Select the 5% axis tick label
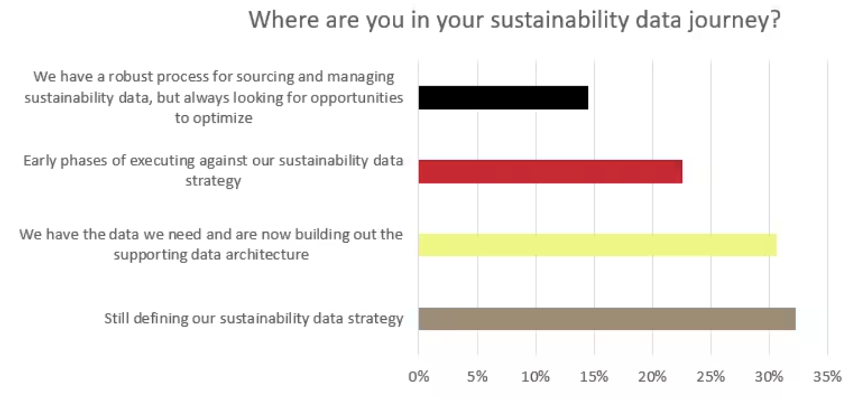868x399 pixels. click(477, 377)
